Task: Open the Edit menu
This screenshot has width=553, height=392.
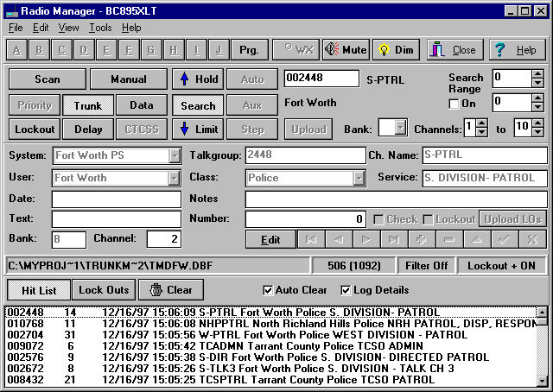Action: coord(41,28)
